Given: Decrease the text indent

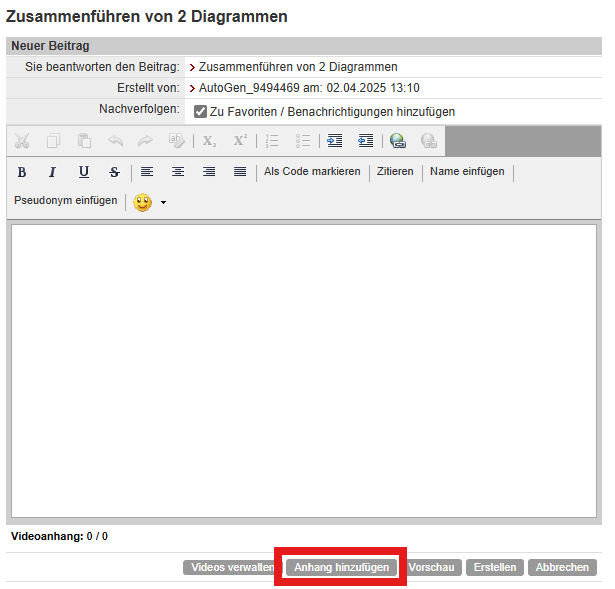Looking at the screenshot, I should click(366, 141).
